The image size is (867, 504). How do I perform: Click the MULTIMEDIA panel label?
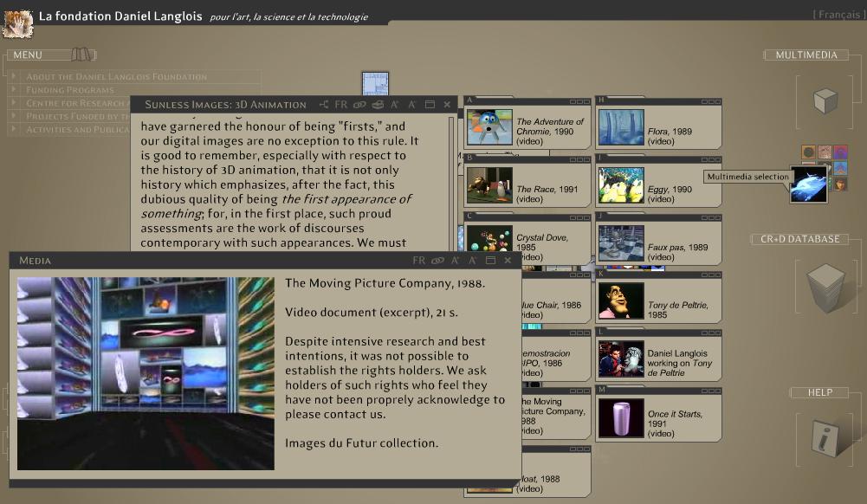(806, 55)
